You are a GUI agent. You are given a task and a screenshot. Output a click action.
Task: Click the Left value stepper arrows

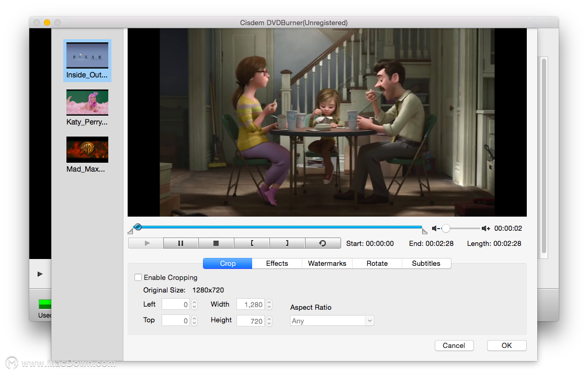pyautogui.click(x=194, y=305)
